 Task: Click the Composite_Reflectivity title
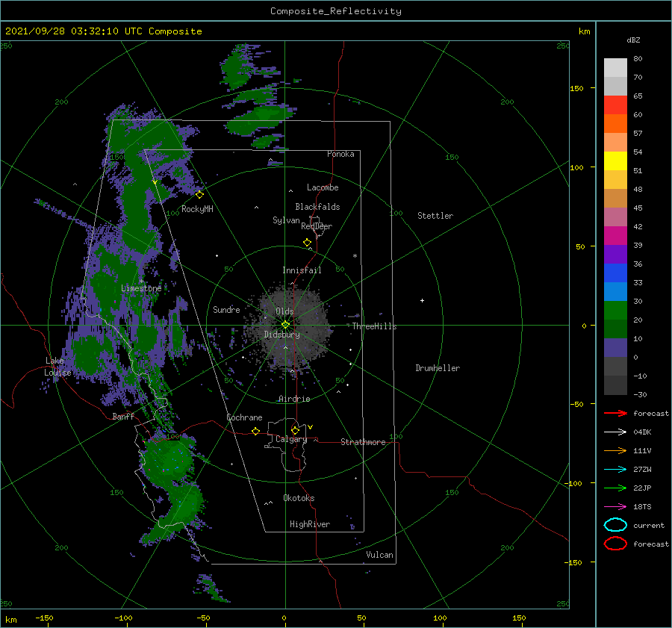pos(335,11)
